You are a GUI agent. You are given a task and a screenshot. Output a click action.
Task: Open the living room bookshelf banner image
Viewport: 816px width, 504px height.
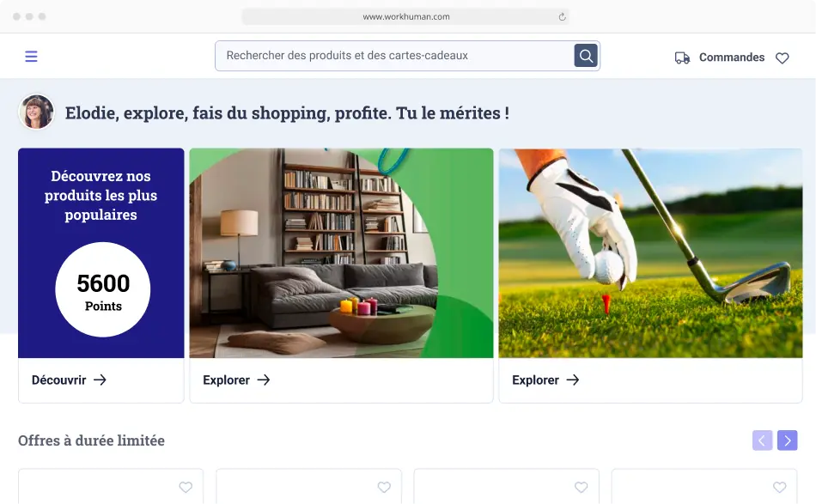pyautogui.click(x=341, y=252)
